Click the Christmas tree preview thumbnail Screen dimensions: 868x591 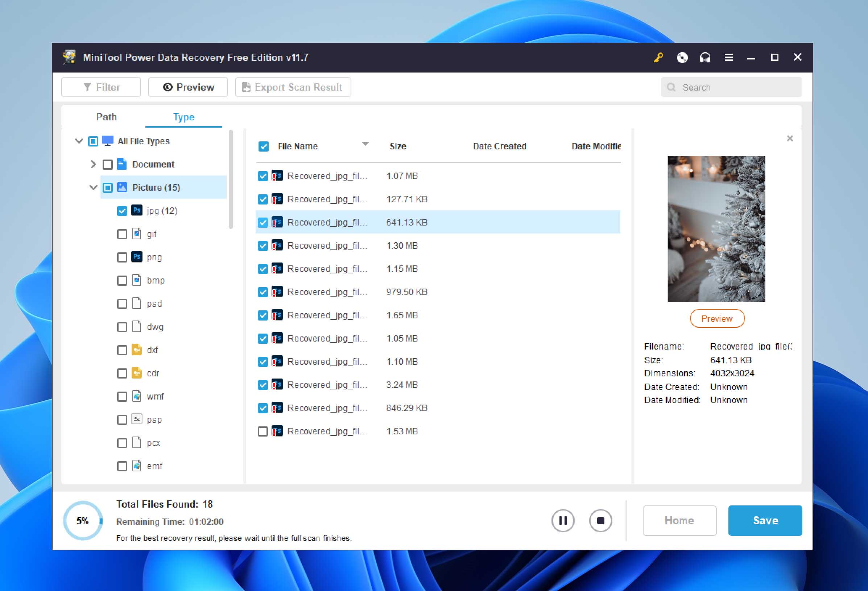click(716, 229)
